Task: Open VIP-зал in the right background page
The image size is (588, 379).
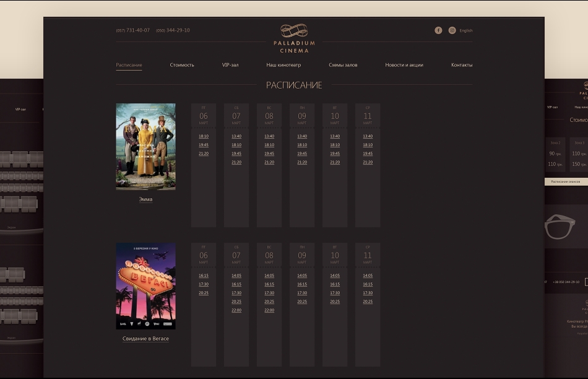Action: [552, 107]
